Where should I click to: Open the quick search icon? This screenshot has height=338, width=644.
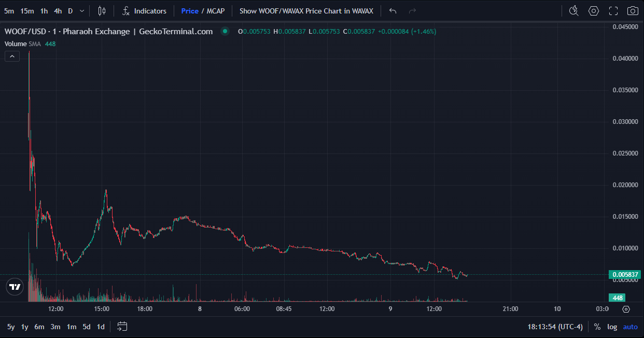coord(573,11)
